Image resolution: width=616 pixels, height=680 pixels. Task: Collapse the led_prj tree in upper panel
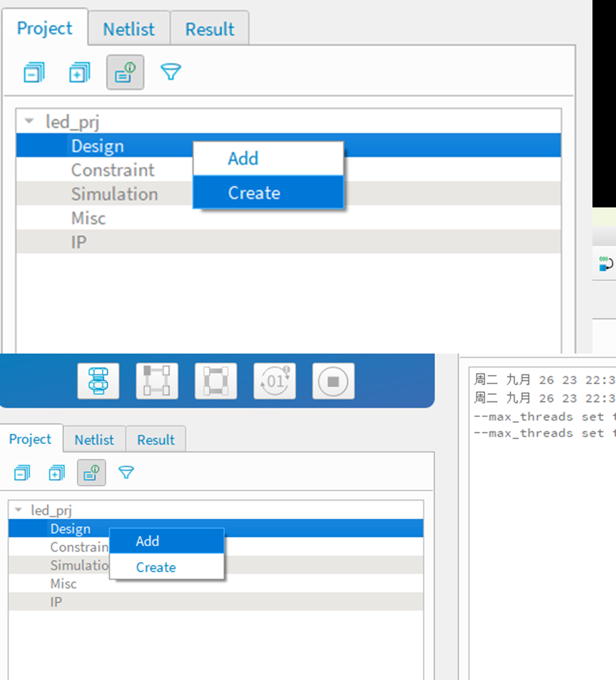coord(29,122)
